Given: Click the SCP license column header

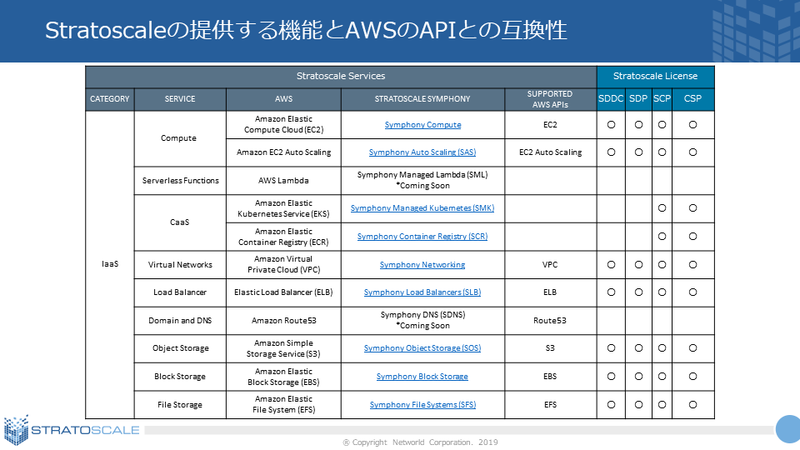Looking at the screenshot, I should click(662, 99).
